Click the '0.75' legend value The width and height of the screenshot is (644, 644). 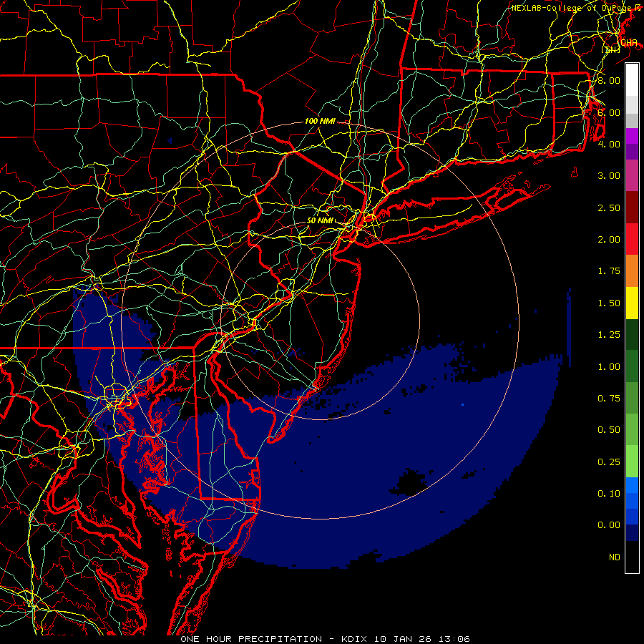(609, 399)
